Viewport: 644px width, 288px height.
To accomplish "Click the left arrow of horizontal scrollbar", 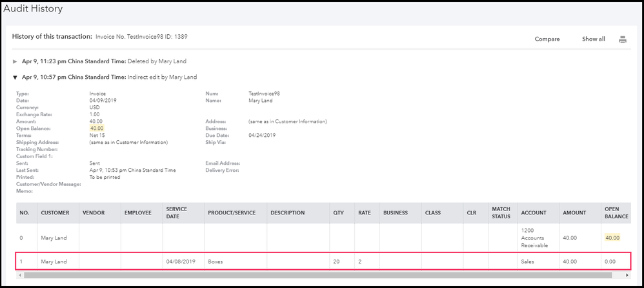I will (x=19, y=275).
